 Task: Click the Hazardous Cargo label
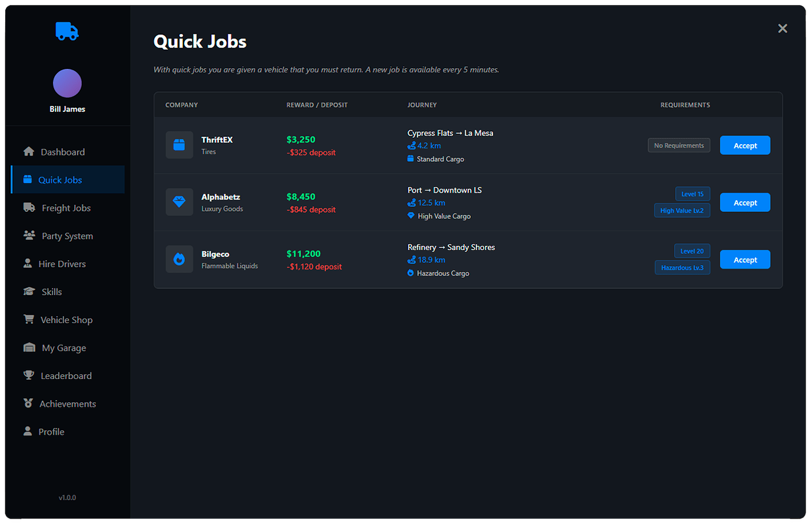coord(443,273)
